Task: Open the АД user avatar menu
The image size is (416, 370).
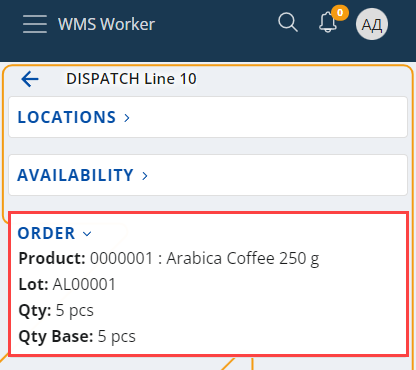Action: [x=372, y=24]
